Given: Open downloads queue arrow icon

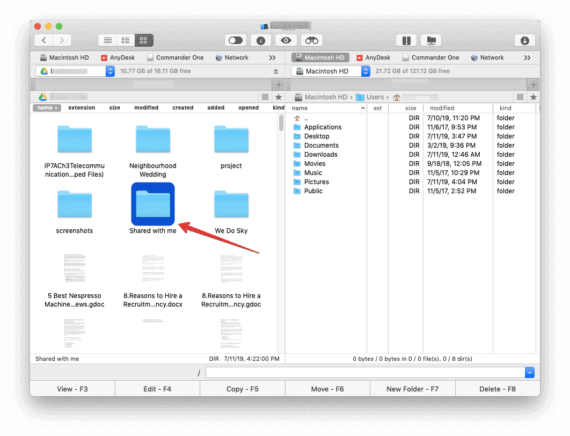Looking at the screenshot, I should [x=525, y=40].
